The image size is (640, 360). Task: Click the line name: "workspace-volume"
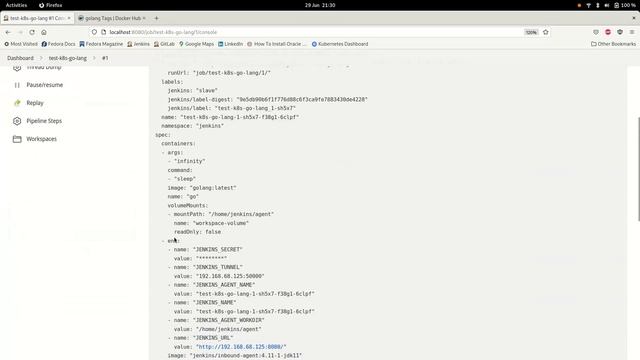[211, 223]
